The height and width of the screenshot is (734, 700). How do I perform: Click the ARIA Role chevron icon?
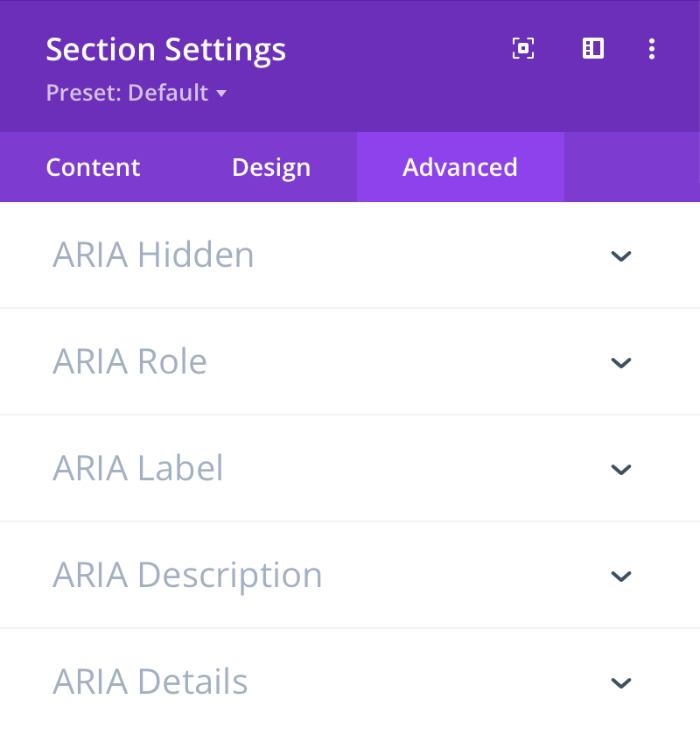tap(621, 363)
